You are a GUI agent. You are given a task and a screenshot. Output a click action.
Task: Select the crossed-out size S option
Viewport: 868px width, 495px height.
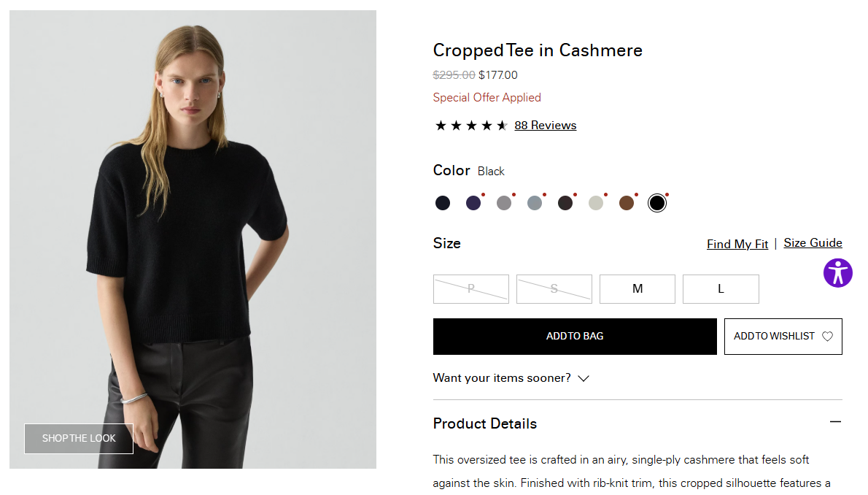(554, 289)
